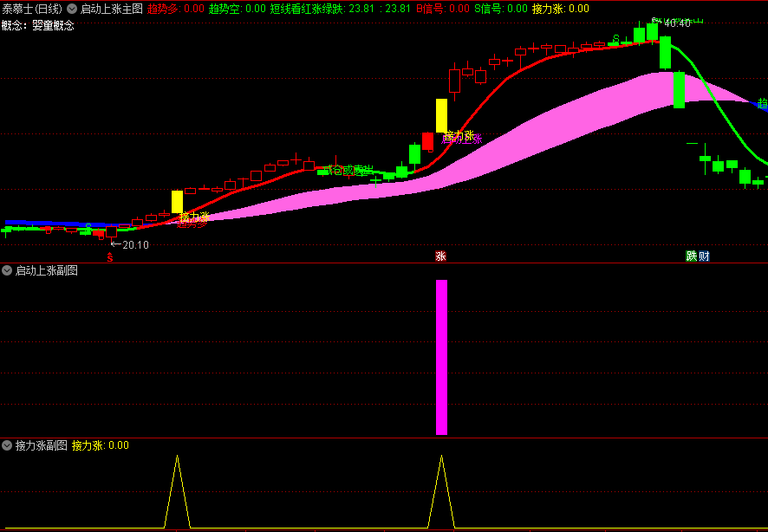Click the red 涨 event marker icon
Image resolution: width=768 pixels, height=532 pixels.
[441, 256]
